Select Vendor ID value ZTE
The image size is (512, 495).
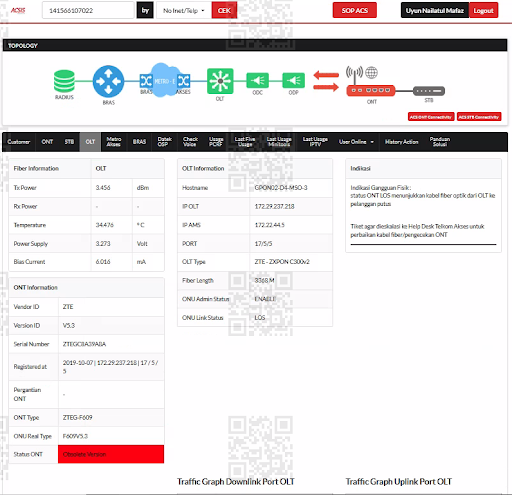pos(68,307)
